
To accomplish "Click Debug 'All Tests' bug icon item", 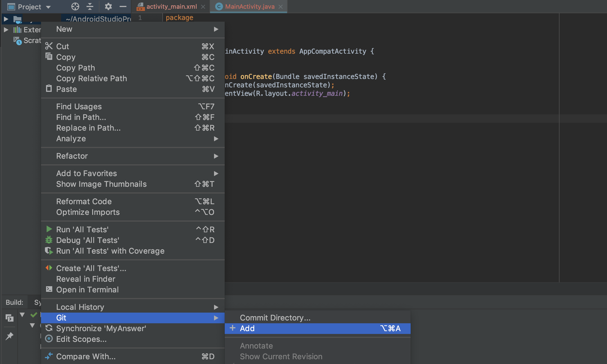I will tap(87, 240).
